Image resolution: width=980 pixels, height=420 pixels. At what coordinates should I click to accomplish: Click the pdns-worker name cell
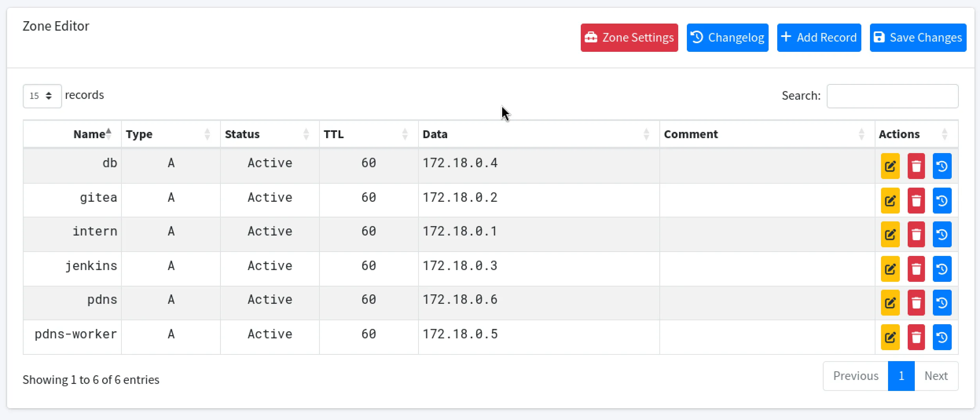72,337
